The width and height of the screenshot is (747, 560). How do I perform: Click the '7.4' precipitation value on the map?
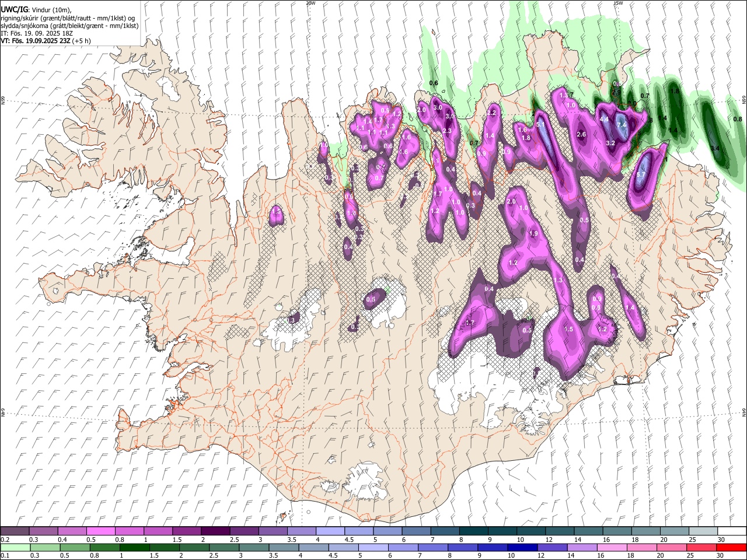click(622, 125)
